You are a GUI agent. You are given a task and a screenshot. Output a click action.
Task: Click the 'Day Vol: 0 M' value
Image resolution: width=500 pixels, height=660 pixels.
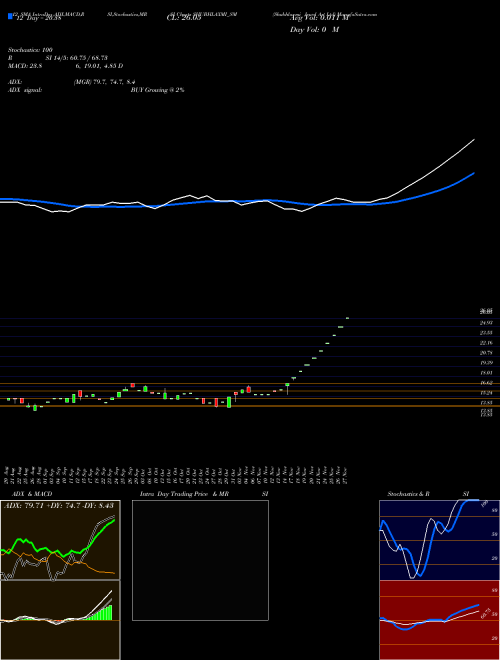coord(314,30)
